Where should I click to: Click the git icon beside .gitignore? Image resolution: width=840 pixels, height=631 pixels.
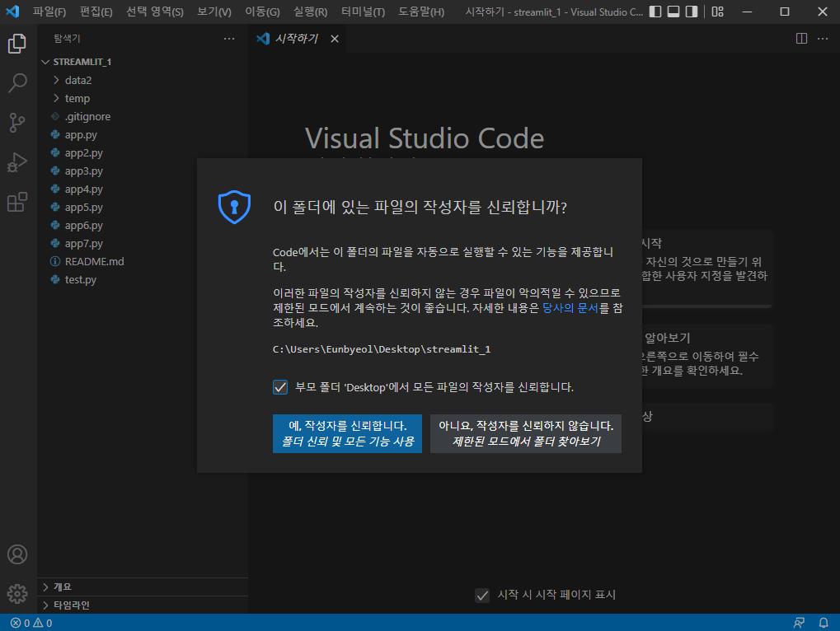click(x=54, y=116)
